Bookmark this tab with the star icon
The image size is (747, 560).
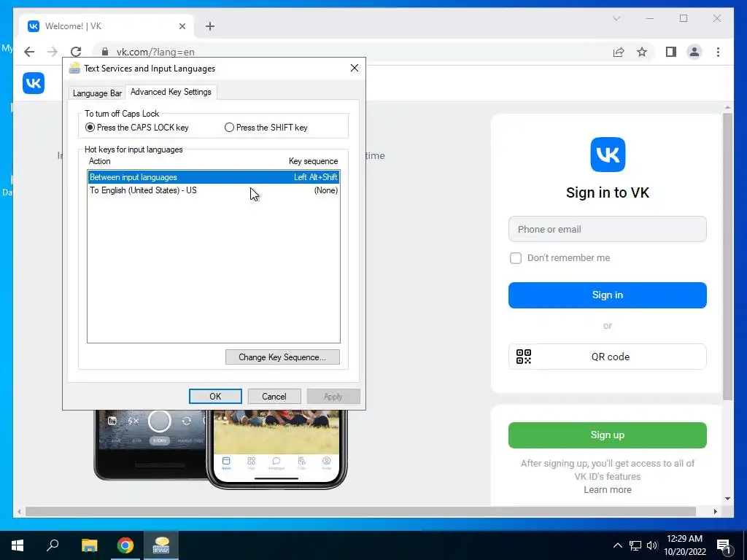click(x=642, y=52)
